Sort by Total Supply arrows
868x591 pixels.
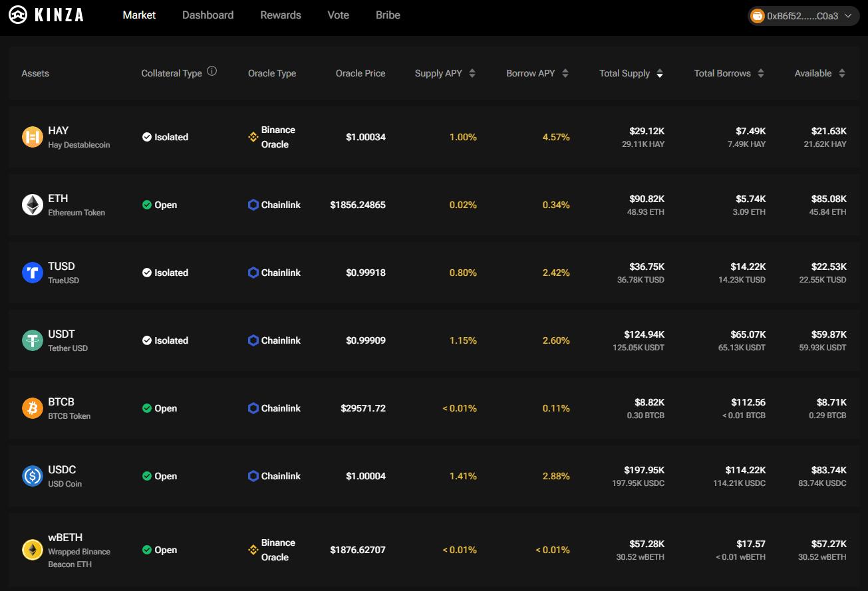click(660, 73)
